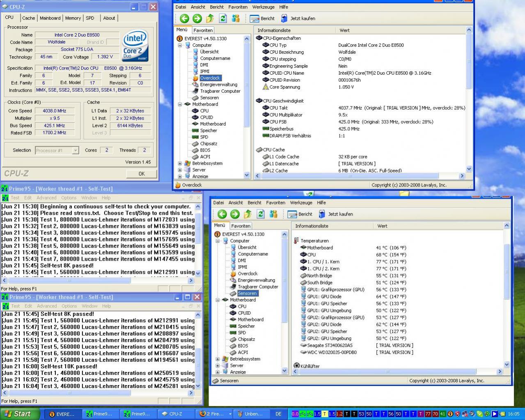Screen dimensions: 525x420
Task: Switch to CPU-Z taskbar button
Action: point(176,414)
